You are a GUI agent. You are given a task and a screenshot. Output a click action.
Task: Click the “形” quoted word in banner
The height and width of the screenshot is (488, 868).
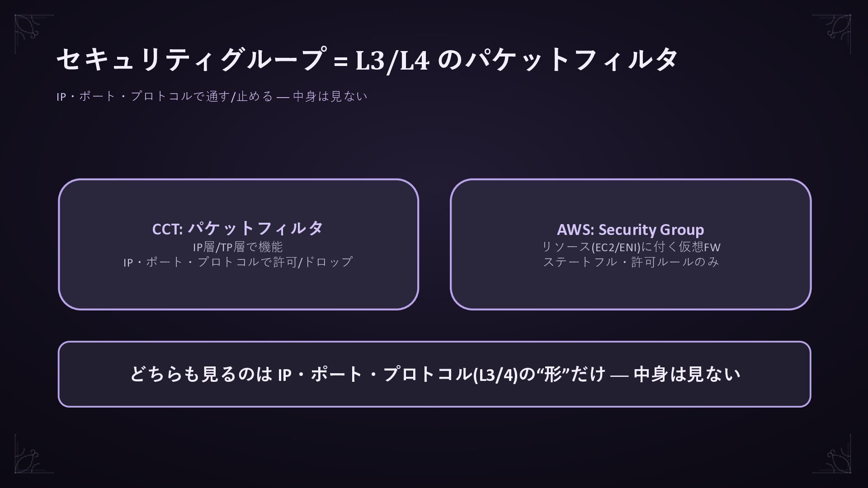tap(553, 374)
